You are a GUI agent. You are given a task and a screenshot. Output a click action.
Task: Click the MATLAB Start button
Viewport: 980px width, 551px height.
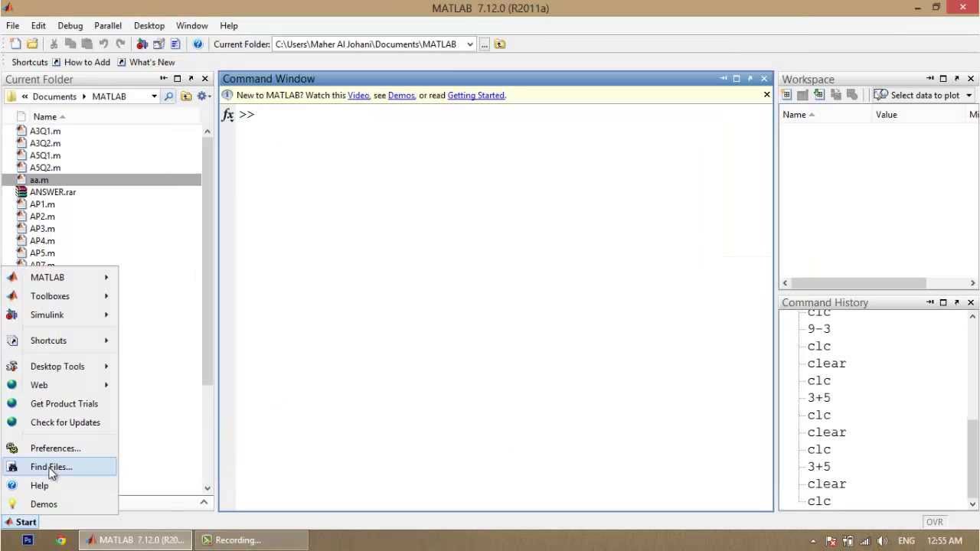coord(20,522)
